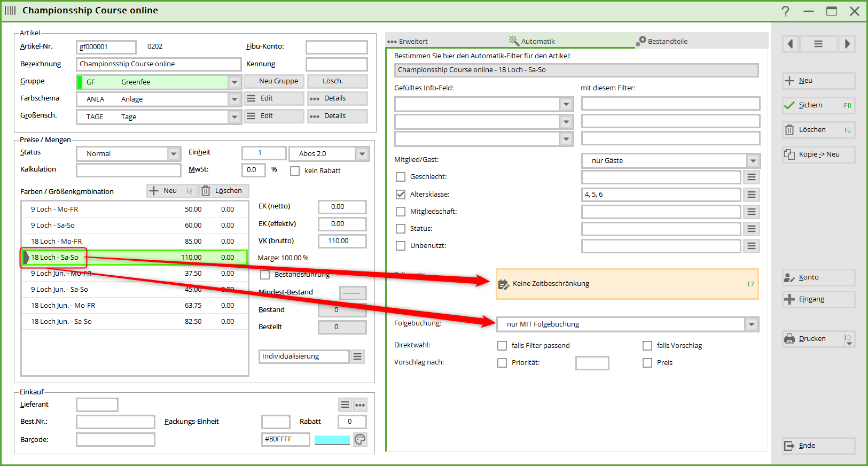The image size is (868, 466).
Task: Open the Mitglied/Gast nur Gäste dropdown
Action: 753,161
